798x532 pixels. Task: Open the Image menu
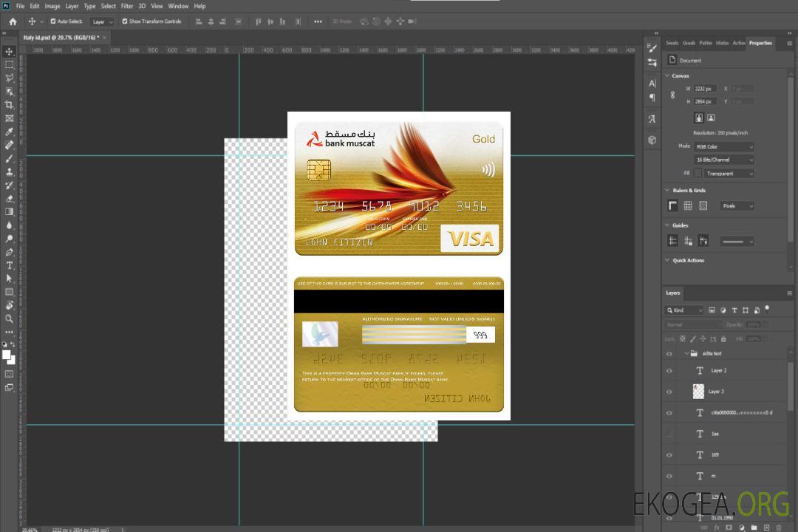coord(52,6)
